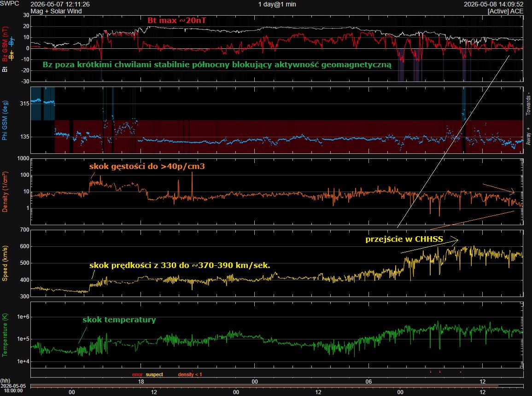Click the 135 tick on the Phi axis
Screen dimensions: 532x396
pyautogui.click(x=24, y=137)
